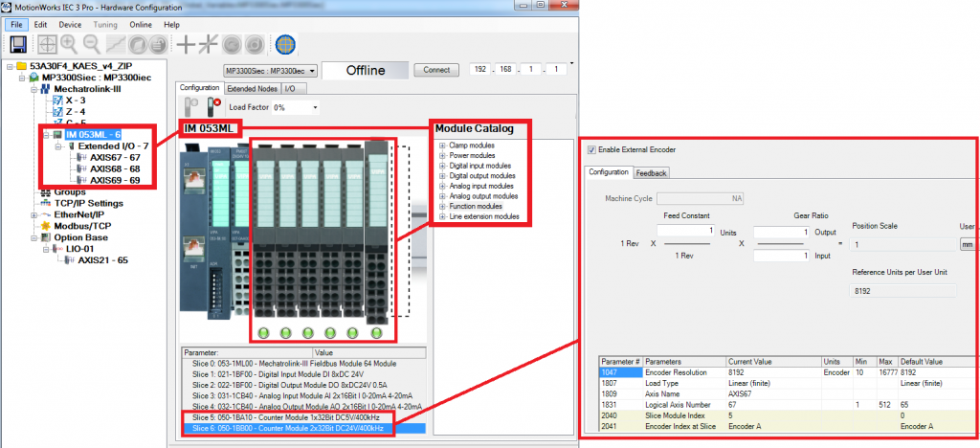This screenshot has height=448, width=980.
Task: Click the crosshair target toolbar icon
Action: (48, 45)
